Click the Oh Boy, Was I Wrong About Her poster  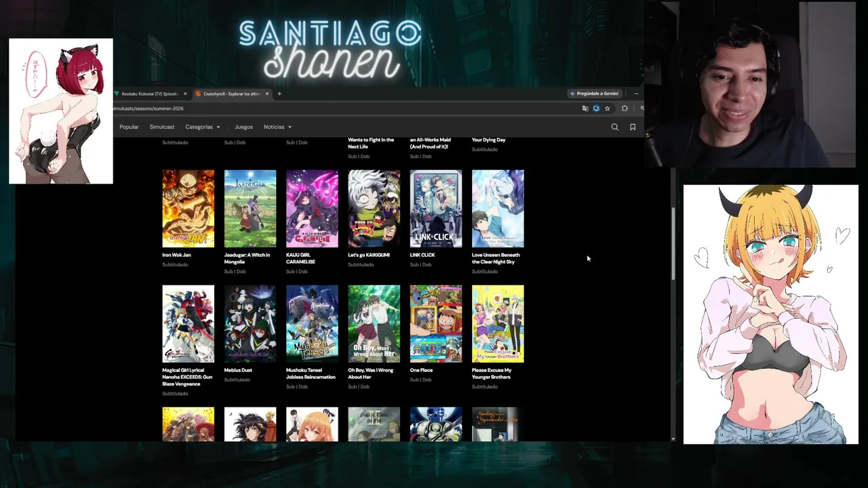pos(374,324)
